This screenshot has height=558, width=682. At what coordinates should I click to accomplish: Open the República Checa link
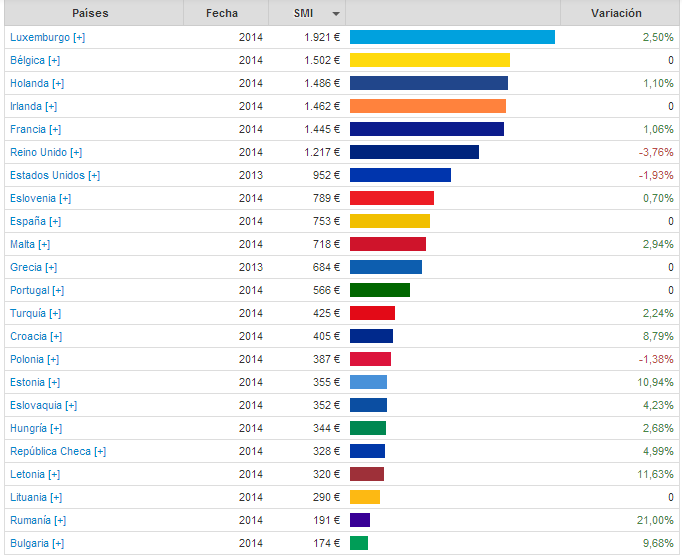tap(50, 451)
